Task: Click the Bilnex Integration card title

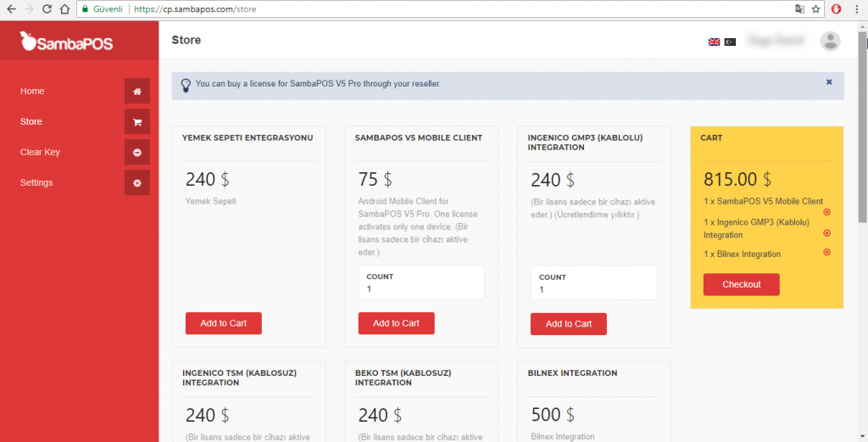Action: (x=572, y=372)
